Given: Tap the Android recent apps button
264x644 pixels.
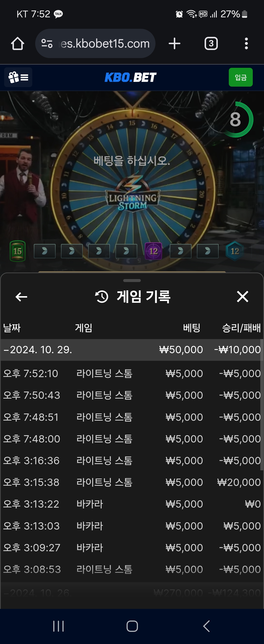Looking at the screenshot, I should 58,626.
